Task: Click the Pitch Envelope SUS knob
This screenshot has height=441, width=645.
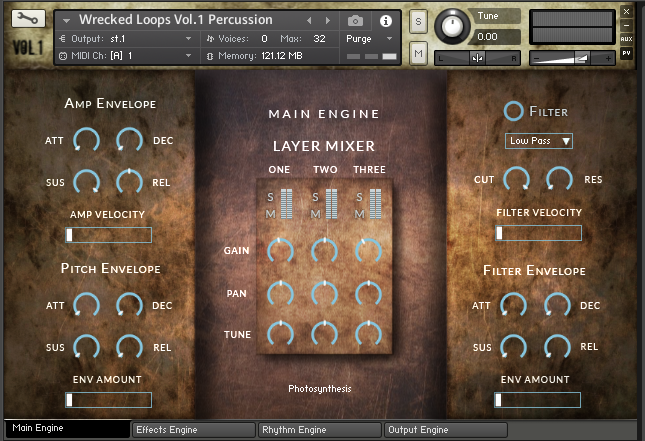Action: (x=86, y=347)
